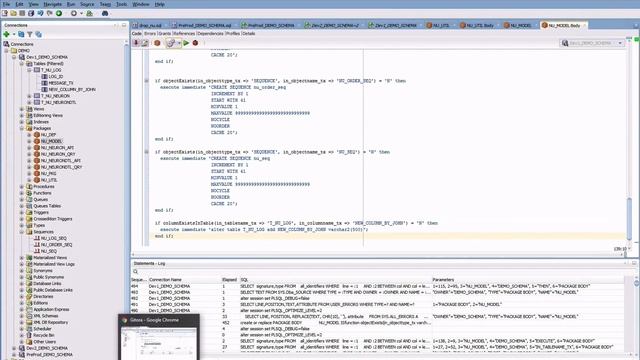Expand the Dev2_DEMO_SCHEMA connection node
The image size is (640, 360).
pyautogui.click(x=14, y=349)
